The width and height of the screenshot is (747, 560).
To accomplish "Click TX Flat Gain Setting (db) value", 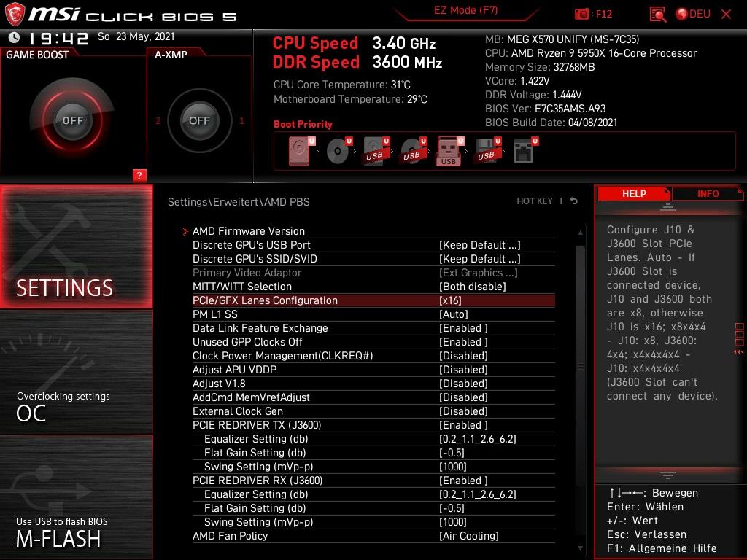I will click(452, 453).
